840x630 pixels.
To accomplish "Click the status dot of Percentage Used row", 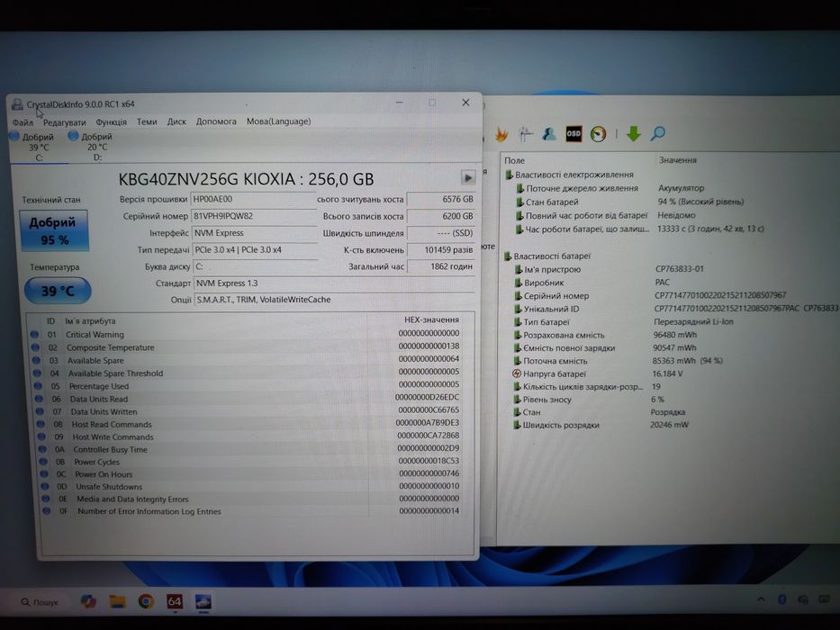I will [38, 386].
